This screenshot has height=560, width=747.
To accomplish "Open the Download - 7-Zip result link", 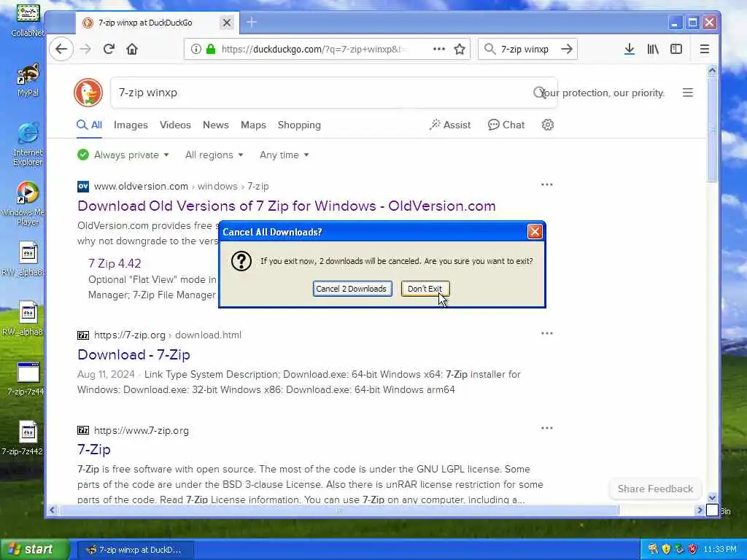I will click(133, 354).
